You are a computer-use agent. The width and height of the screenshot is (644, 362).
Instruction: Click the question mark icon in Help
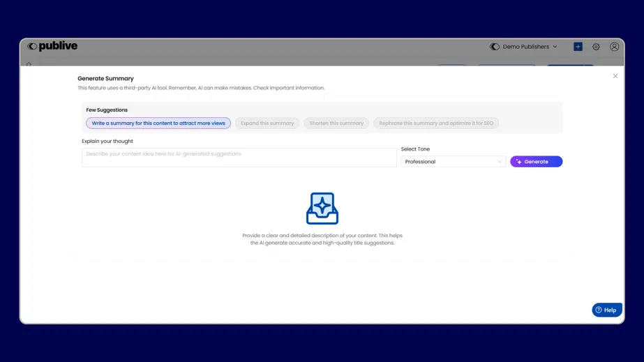599,310
